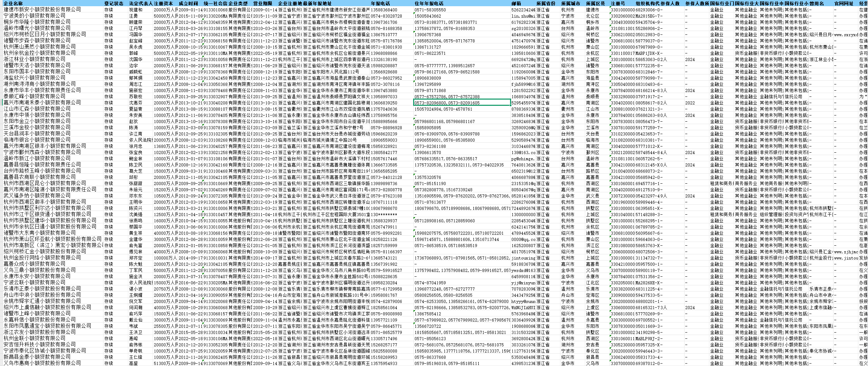Select legal representative cell 祝建和
Viewport: 868px width, 366px height.
[x=135, y=10]
